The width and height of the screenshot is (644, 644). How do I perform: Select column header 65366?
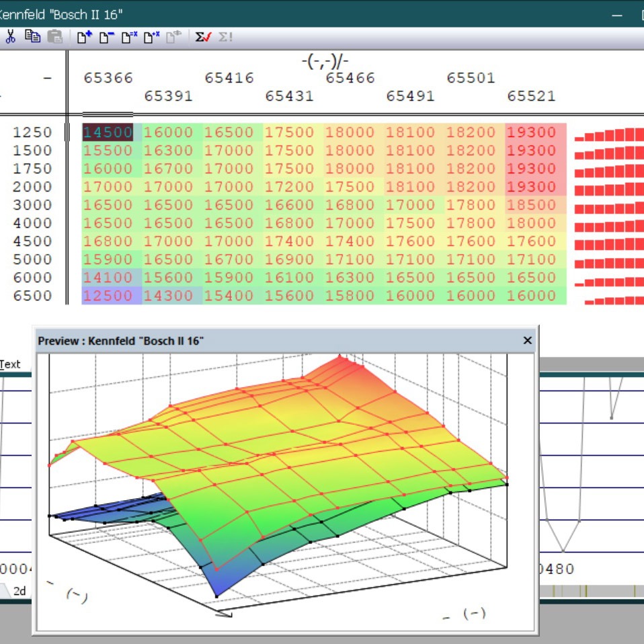(108, 77)
